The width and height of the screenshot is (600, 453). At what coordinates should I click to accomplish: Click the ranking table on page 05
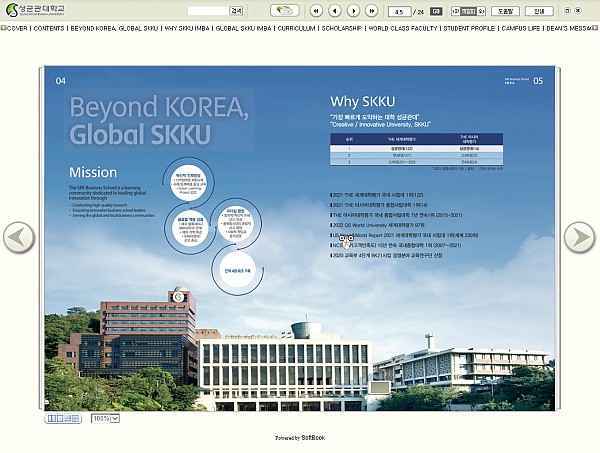[x=416, y=149]
